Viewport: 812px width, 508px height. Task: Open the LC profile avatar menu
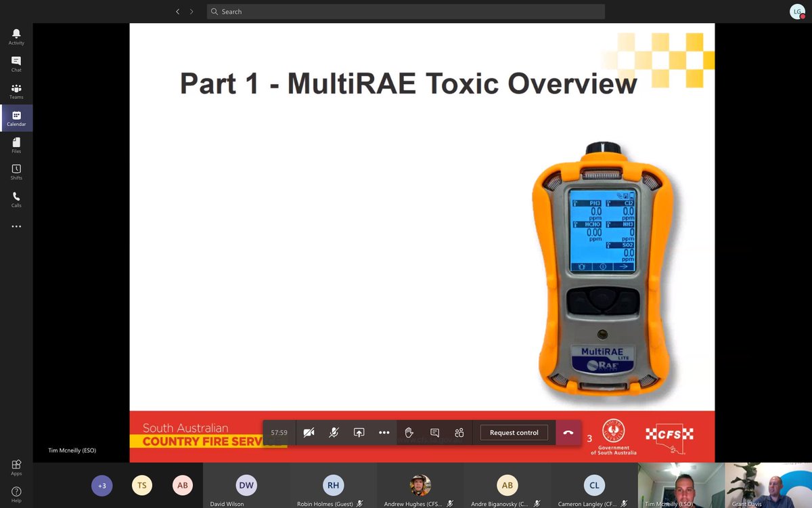coord(797,12)
